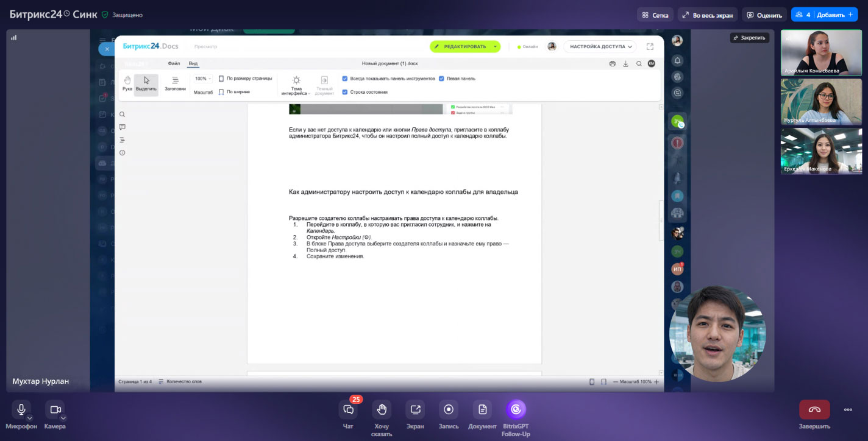This screenshot has height=441, width=868.
Task: Toggle the "Левая панель" checkbox
Action: point(441,79)
